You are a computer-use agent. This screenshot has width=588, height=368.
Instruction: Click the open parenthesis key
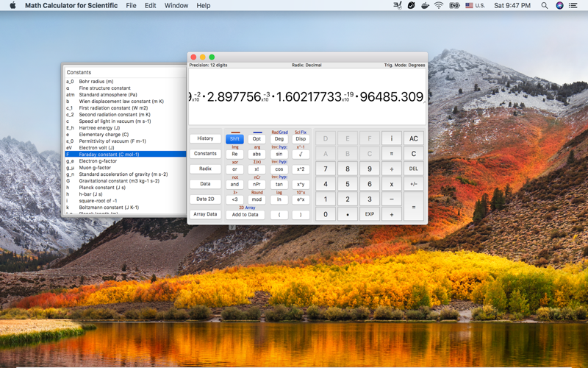pos(279,215)
